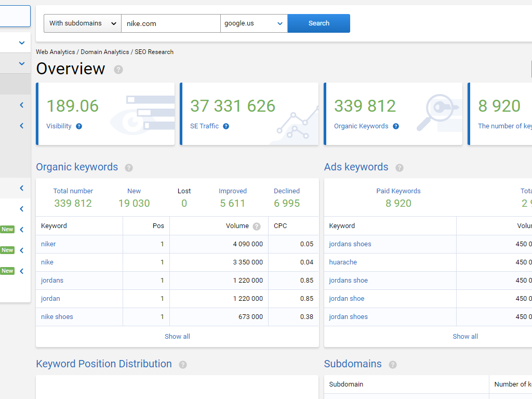Screen dimensions: 532x399
Task: Click the CPC value 0.05
Action: (x=307, y=244)
